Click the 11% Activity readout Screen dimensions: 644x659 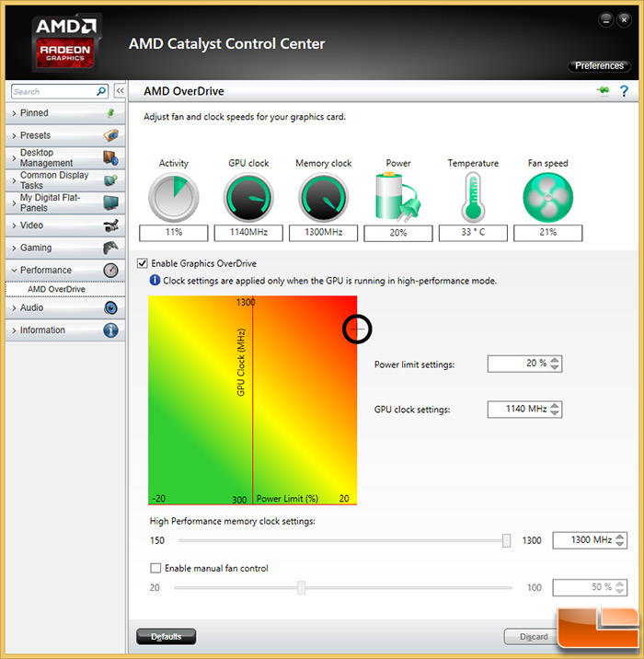click(174, 233)
